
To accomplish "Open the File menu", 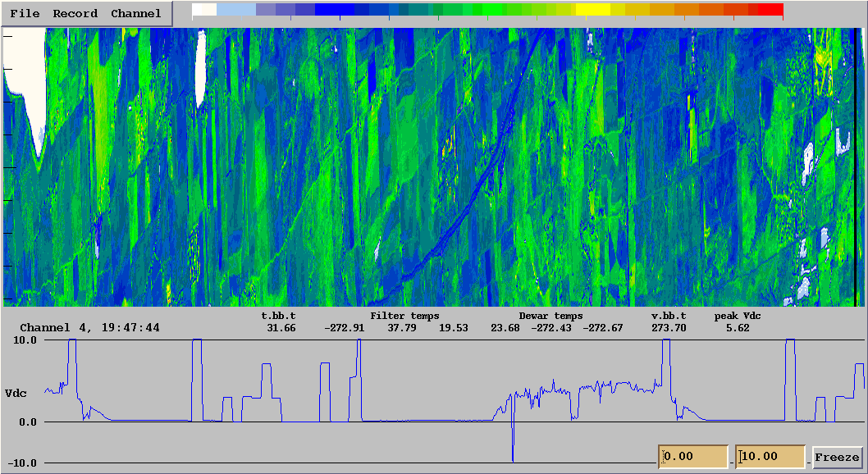I will (x=25, y=13).
